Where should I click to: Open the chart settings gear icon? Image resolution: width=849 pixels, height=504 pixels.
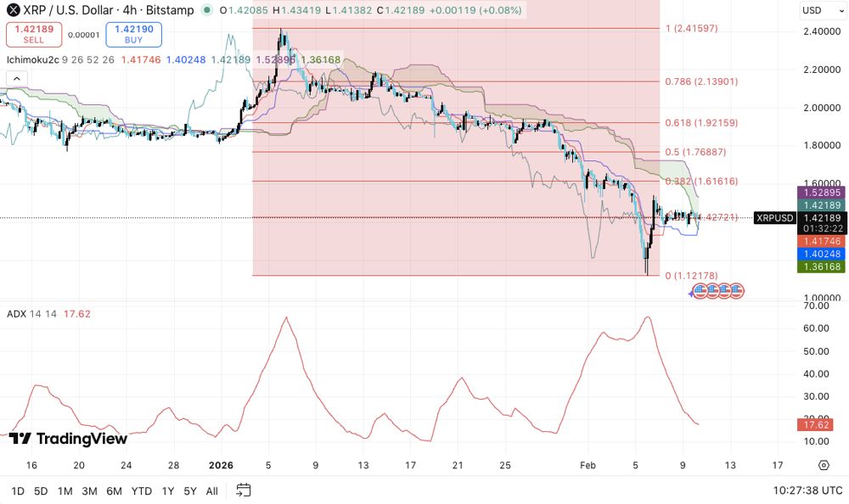[x=822, y=465]
